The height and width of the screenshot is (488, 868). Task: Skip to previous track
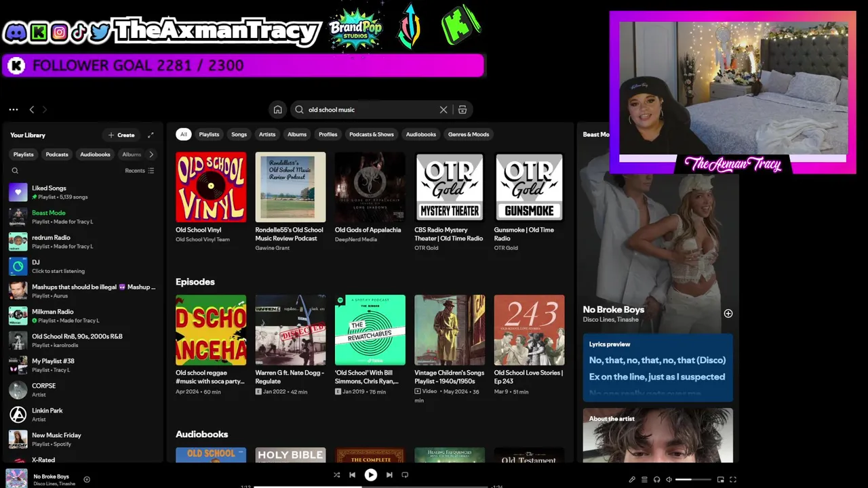click(x=353, y=475)
